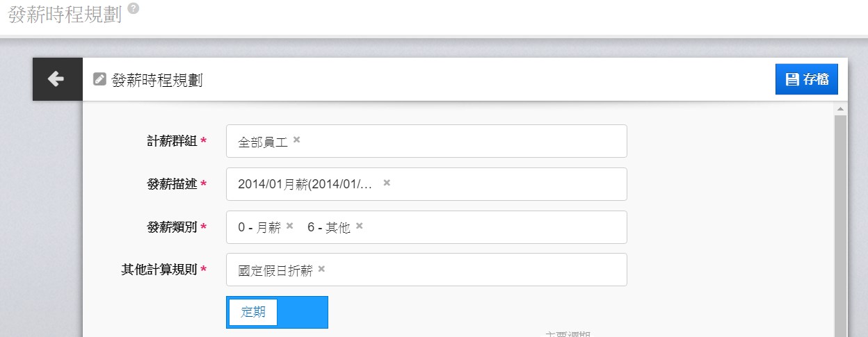This screenshot has height=337, width=868.
Task: Select the 0 - 月薪 tag text
Action: pos(259,227)
